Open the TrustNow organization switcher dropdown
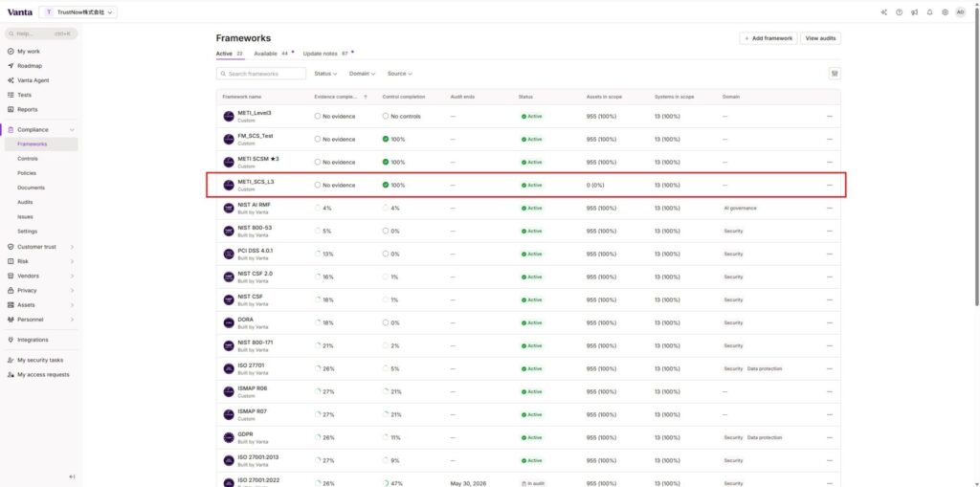 click(81, 12)
